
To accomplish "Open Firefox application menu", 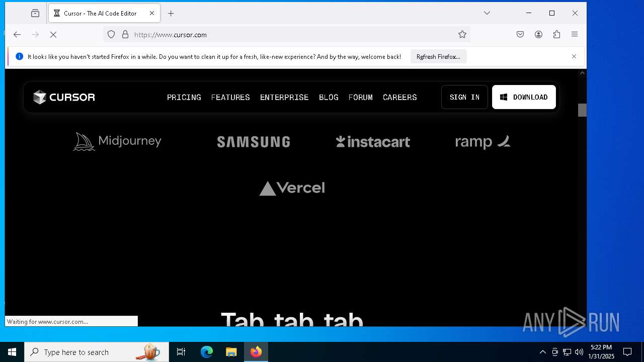I will coord(575,35).
